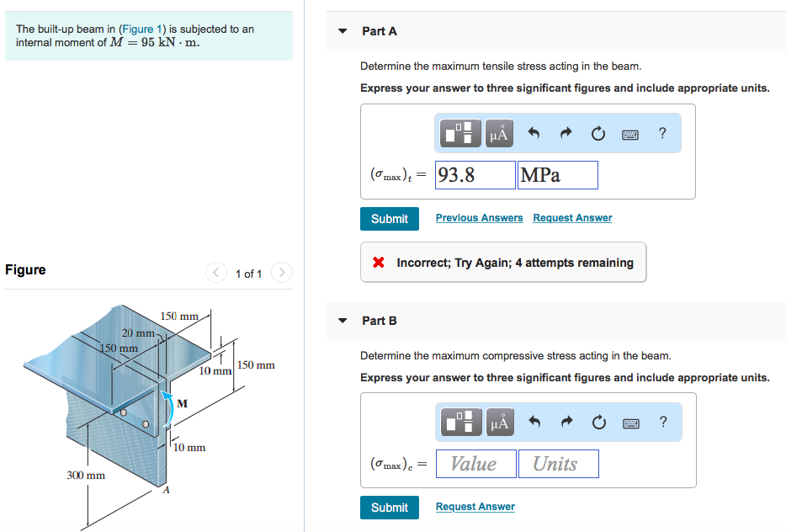Click the next figure arrow
This screenshot has width=786, height=532.
(281, 272)
